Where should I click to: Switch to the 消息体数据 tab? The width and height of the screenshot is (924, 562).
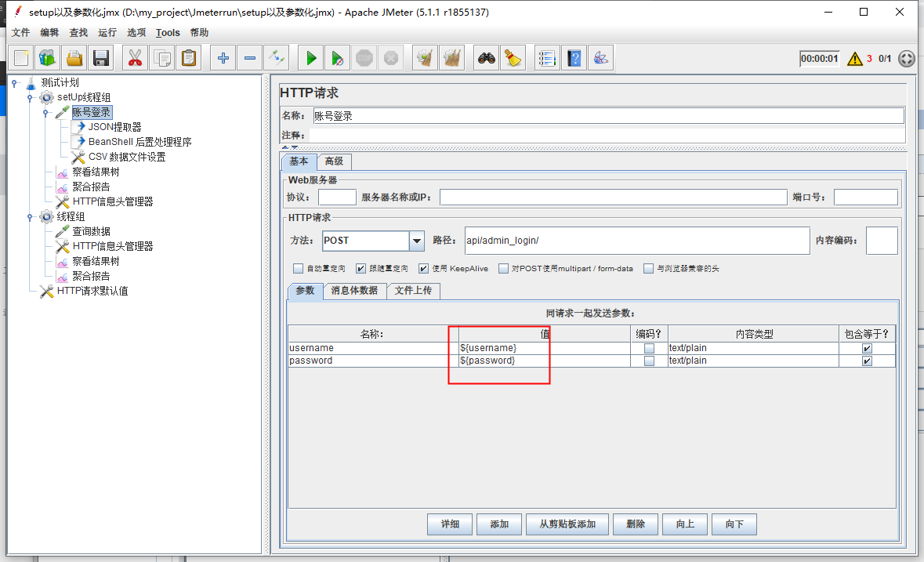pos(354,291)
